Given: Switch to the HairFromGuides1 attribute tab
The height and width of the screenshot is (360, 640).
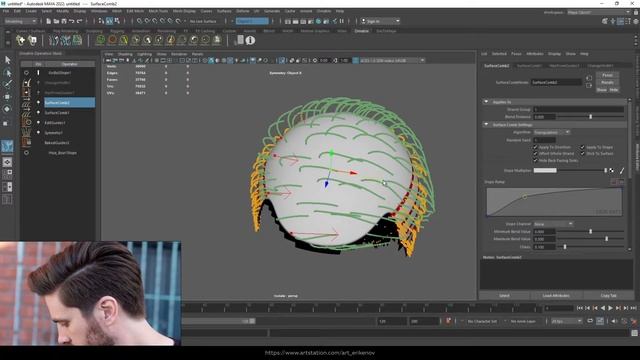Looking at the screenshot, I should point(564,65).
